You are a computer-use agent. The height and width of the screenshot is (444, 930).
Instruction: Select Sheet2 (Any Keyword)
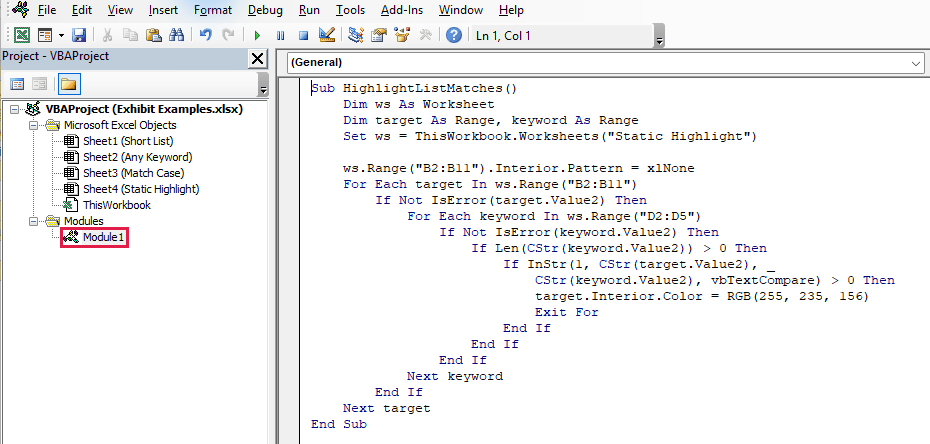click(x=137, y=157)
